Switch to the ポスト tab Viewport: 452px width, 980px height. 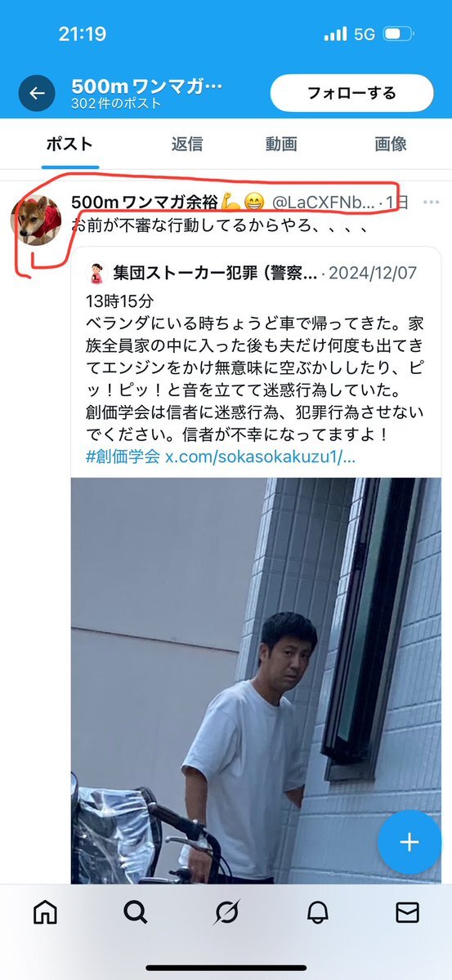coord(69,144)
